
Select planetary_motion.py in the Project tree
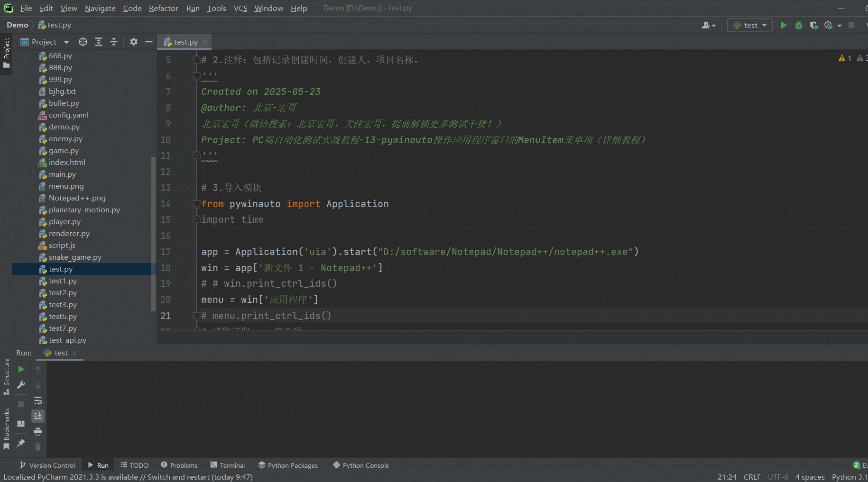84,210
